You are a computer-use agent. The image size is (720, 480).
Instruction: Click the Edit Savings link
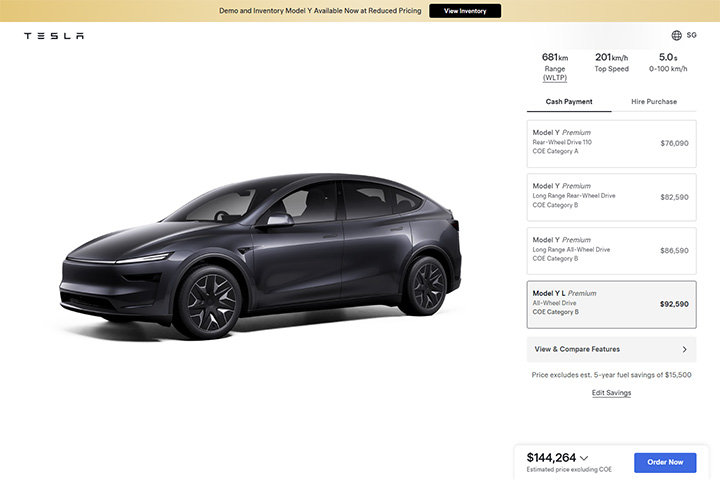point(611,393)
